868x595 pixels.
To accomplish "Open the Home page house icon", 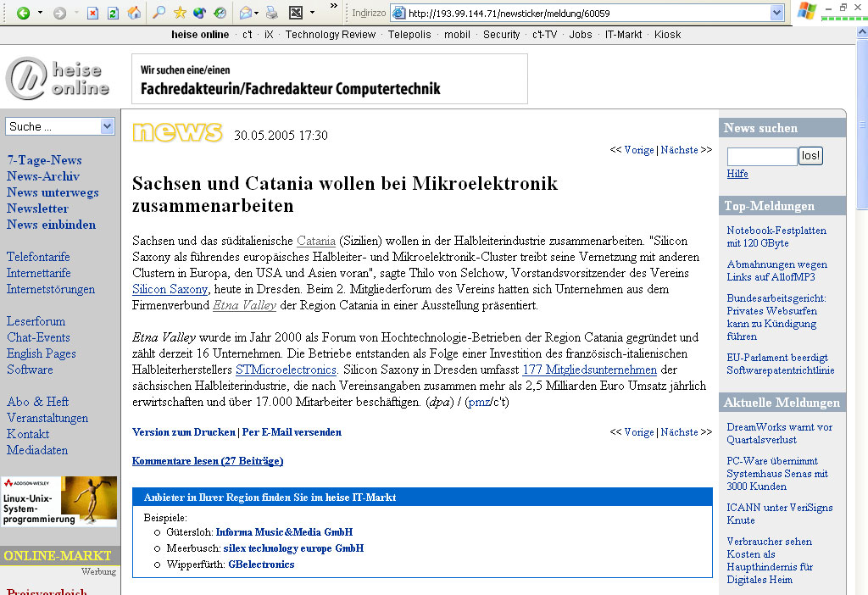I will (x=134, y=13).
